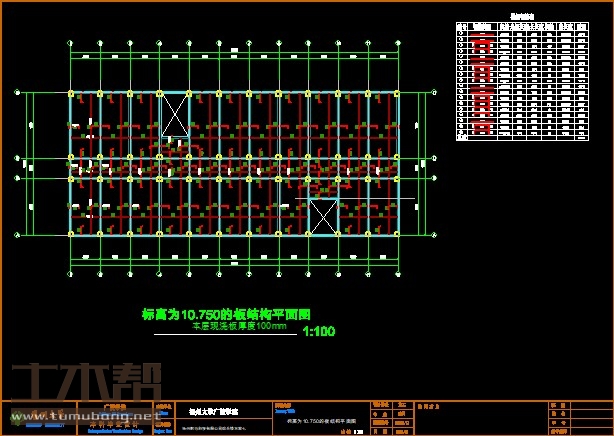This screenshot has width=614, height=436.
Task: Open the www.tumubong.net watermark link
Action: (98, 414)
